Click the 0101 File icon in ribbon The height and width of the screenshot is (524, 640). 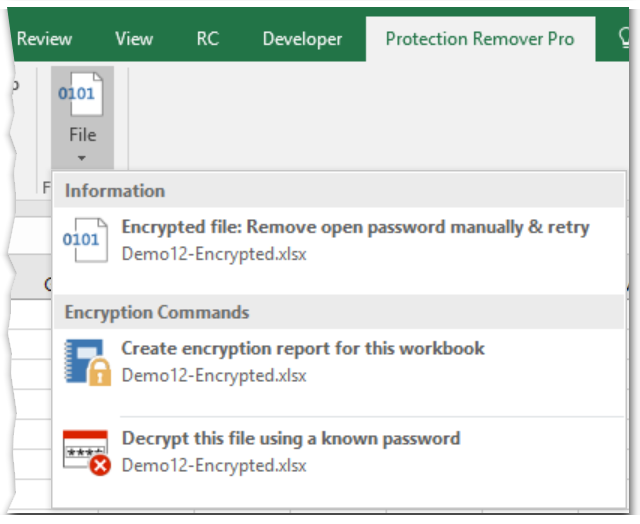[x=81, y=95]
